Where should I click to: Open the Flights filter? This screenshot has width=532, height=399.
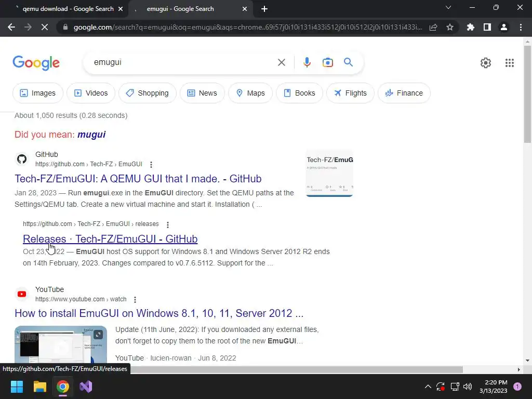350,93
